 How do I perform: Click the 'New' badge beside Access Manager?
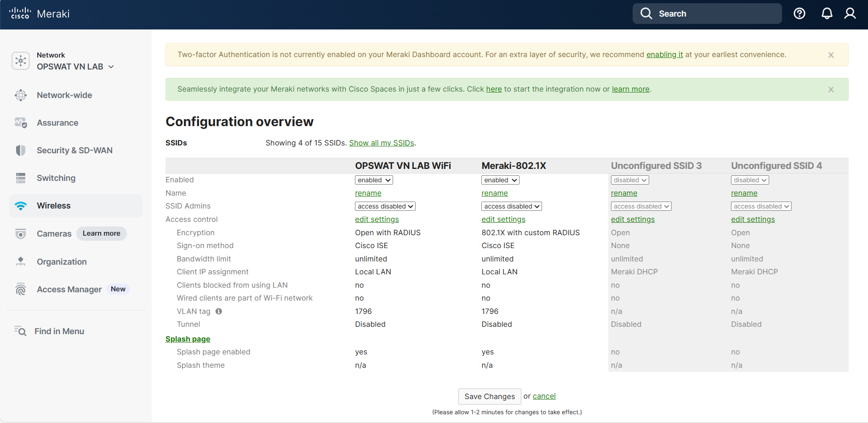tap(118, 289)
